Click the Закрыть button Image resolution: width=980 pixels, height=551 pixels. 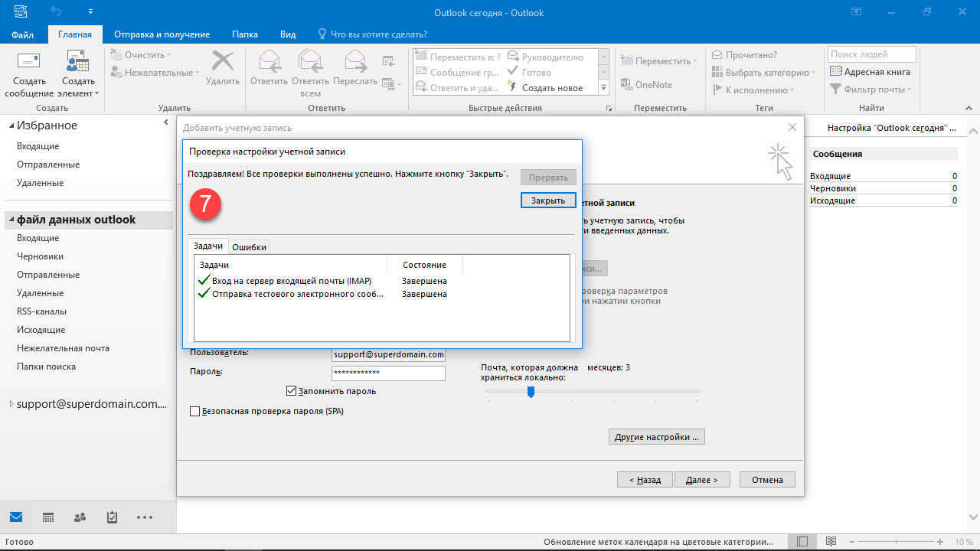548,201
